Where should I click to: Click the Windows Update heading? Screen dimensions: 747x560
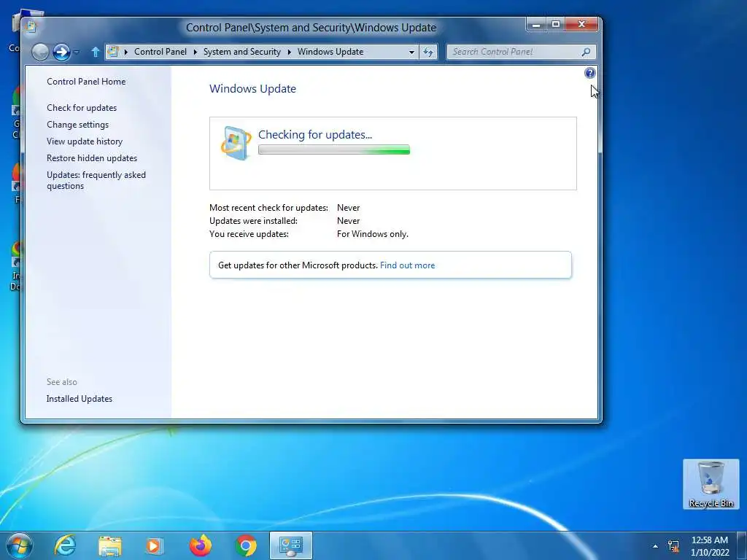[x=252, y=88]
